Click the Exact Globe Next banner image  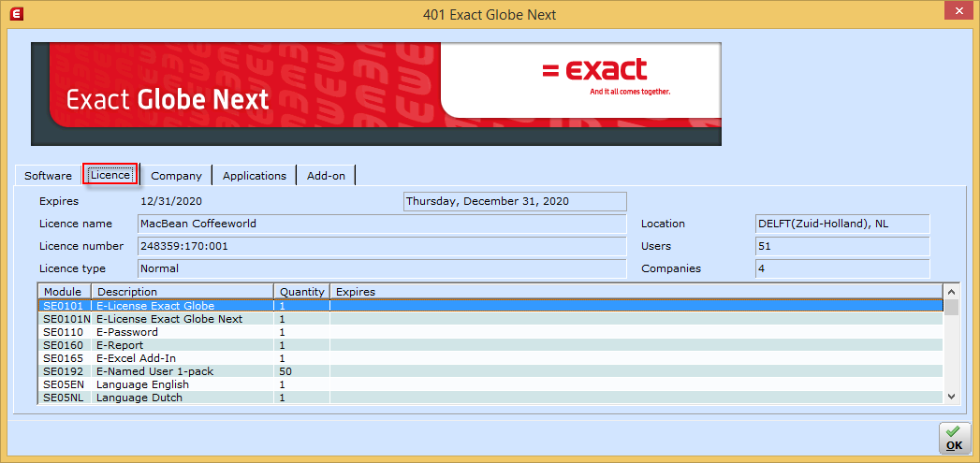pos(376,94)
